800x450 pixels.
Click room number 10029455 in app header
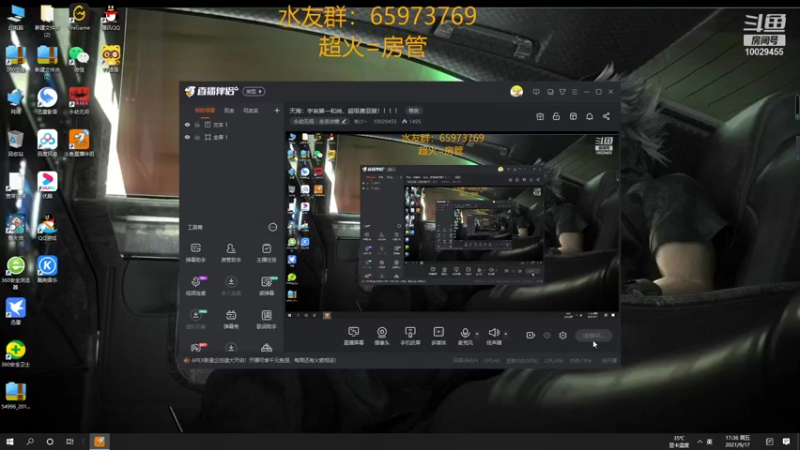(x=385, y=121)
